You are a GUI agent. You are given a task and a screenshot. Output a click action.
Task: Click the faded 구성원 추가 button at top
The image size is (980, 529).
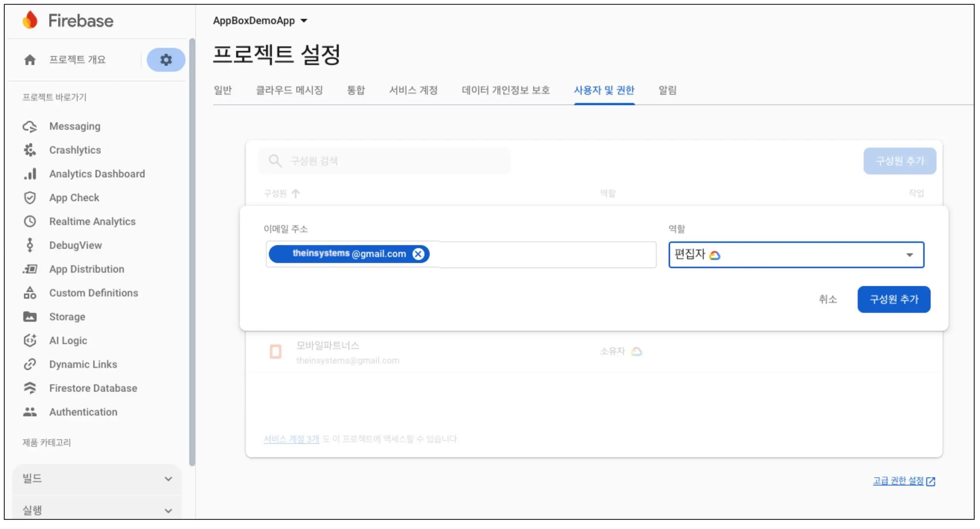[x=900, y=161]
